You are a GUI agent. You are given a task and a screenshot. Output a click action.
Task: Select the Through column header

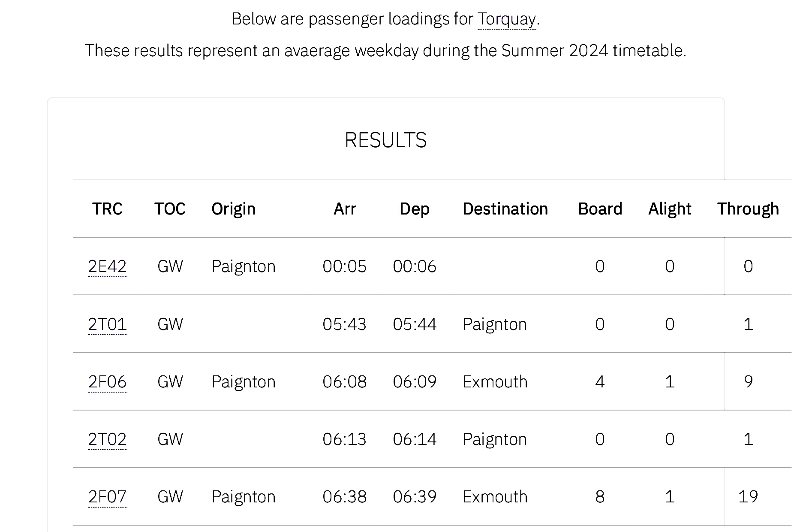748,209
